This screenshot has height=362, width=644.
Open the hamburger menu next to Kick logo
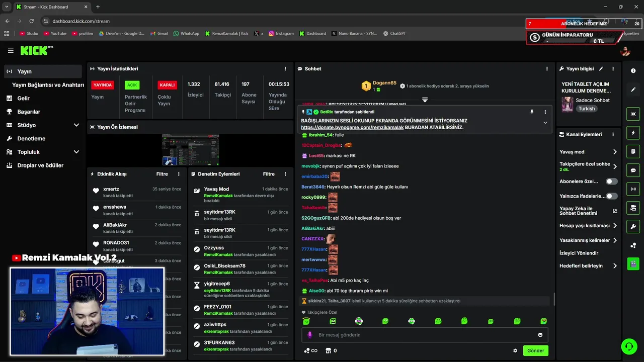(11, 51)
